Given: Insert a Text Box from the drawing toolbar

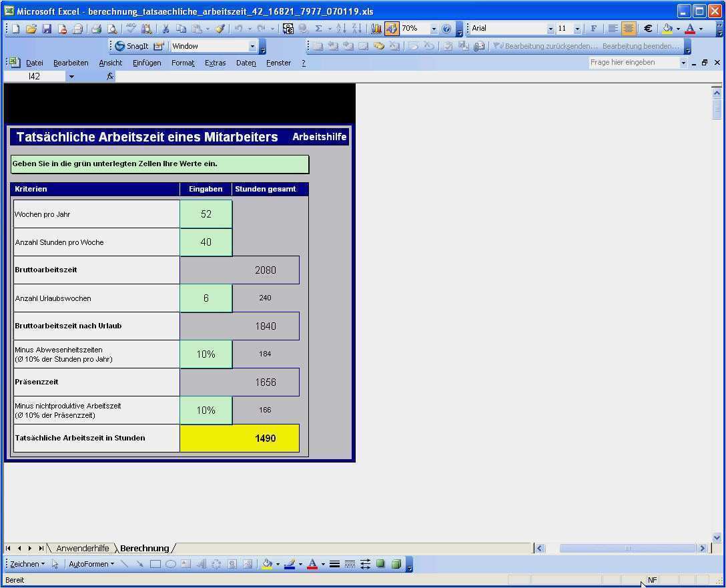Looking at the screenshot, I should (x=186, y=564).
